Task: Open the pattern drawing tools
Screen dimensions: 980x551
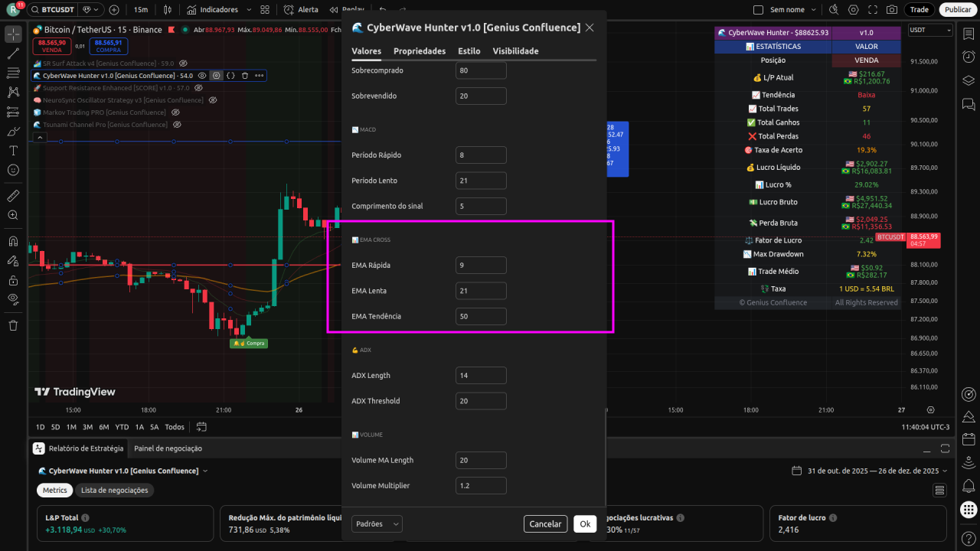Action: tap(13, 92)
